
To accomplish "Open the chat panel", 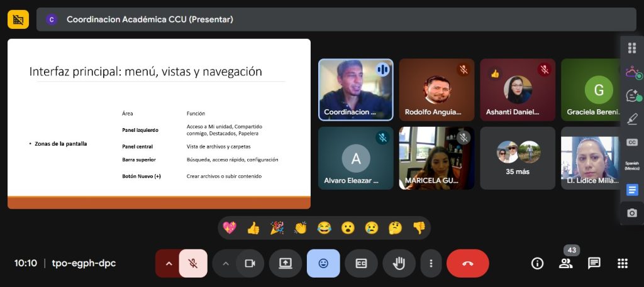I will 594,263.
